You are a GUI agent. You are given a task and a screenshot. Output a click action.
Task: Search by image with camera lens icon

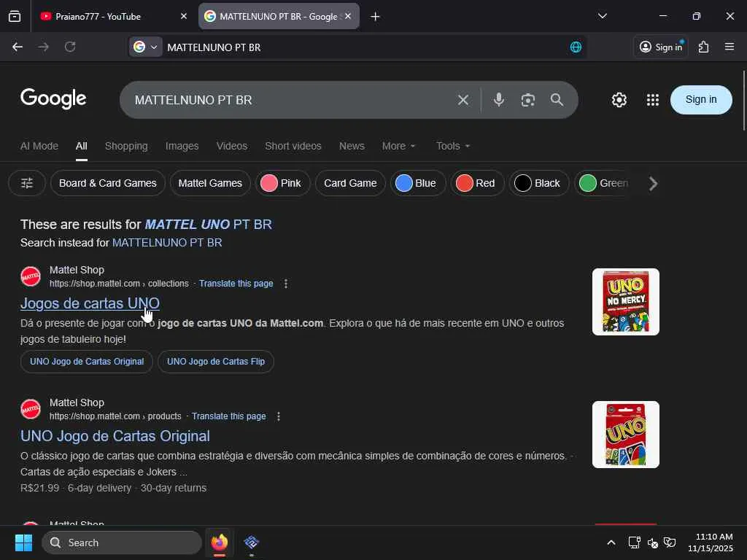(x=528, y=100)
